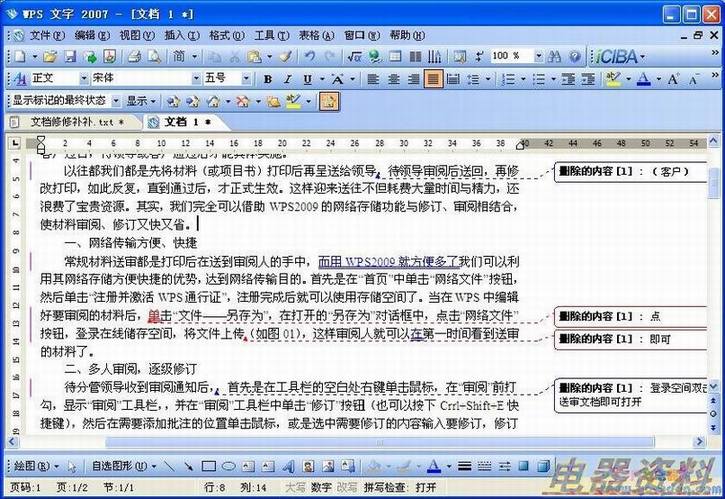This screenshot has width=725, height=499.
Task: Center align the paragraph
Action: pyautogui.click(x=393, y=80)
